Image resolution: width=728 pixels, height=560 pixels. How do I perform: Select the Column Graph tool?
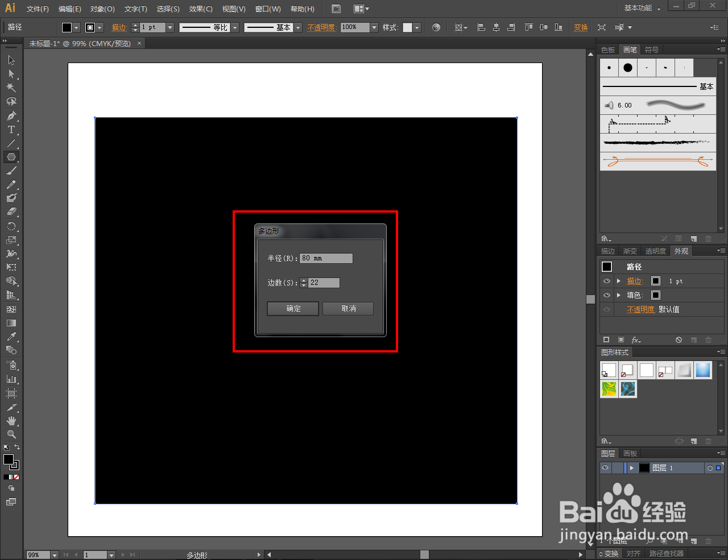11,379
